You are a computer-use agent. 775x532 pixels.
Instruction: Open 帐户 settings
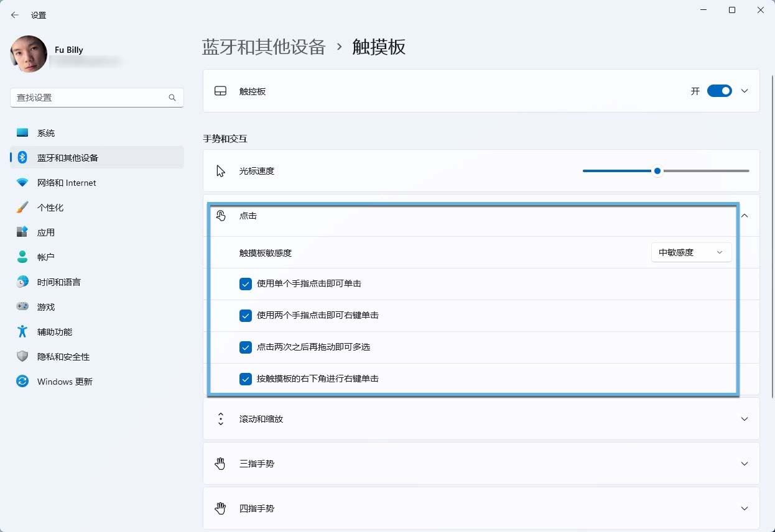47,257
